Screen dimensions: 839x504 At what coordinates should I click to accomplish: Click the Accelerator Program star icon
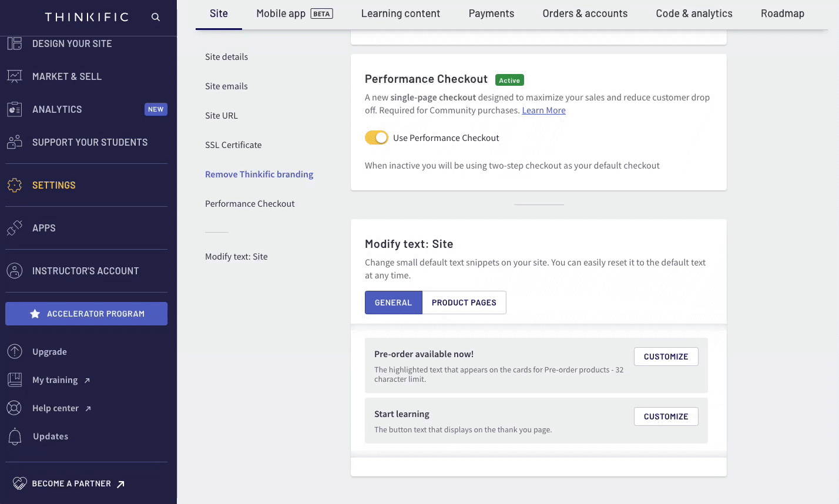35,314
